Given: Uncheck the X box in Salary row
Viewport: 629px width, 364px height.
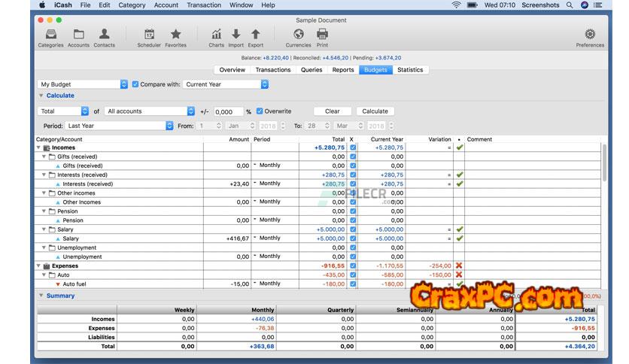Looking at the screenshot, I should pos(353,238).
